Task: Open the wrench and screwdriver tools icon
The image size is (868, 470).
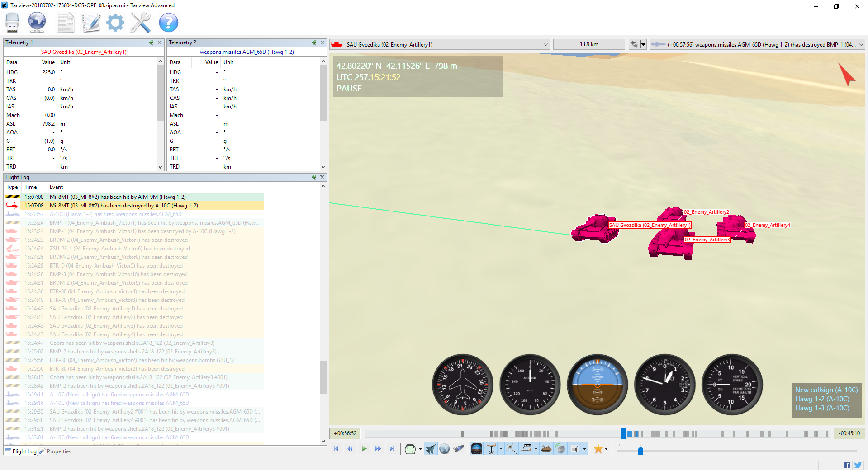Action: (x=140, y=23)
